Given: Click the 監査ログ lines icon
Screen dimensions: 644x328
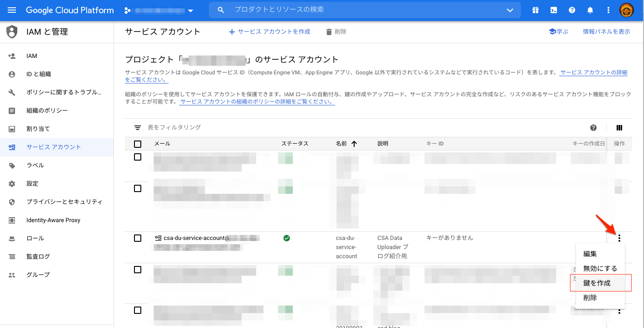Looking at the screenshot, I should click(12, 256).
